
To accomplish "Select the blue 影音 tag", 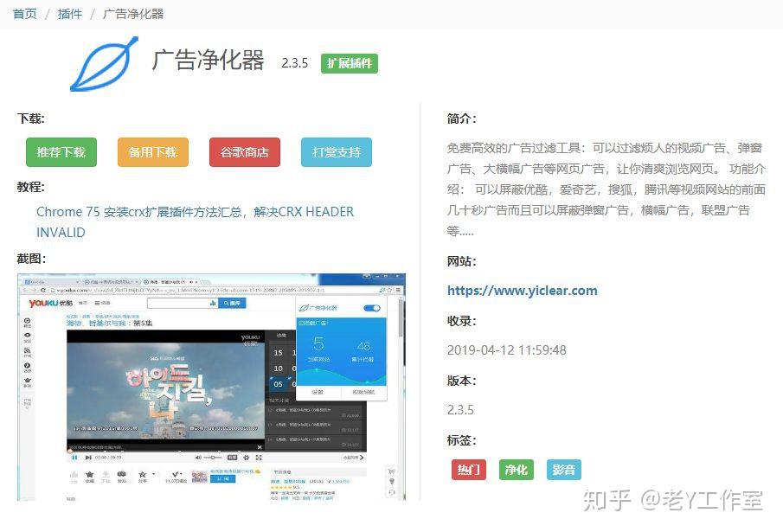I will [564, 470].
